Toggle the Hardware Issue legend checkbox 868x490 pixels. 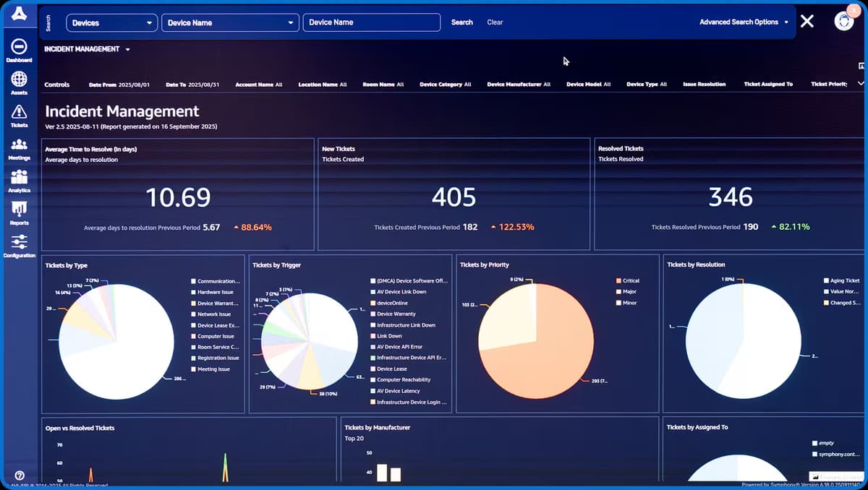coord(194,292)
